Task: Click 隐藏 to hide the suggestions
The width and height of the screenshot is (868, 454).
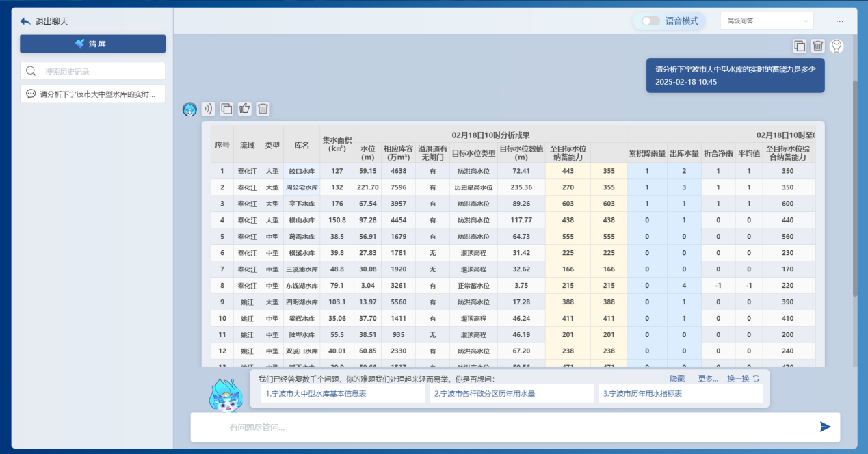Action: [x=676, y=379]
